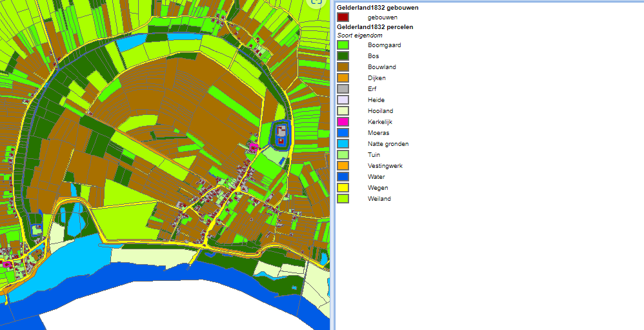Click the 'Hooiland' legend label
Viewport: 644px width, 330px height.
click(x=380, y=111)
